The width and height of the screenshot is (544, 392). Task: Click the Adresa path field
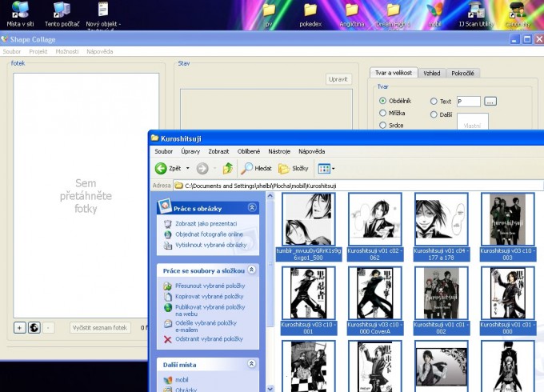pos(358,186)
